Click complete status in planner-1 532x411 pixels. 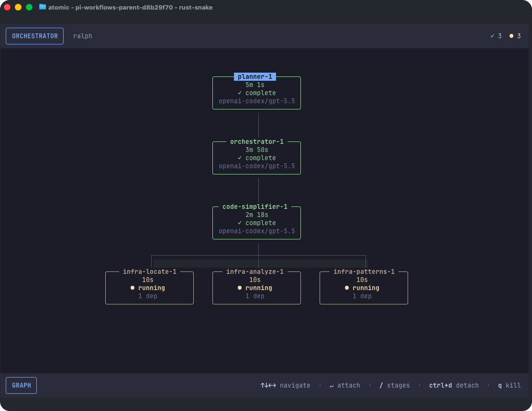pos(257,93)
